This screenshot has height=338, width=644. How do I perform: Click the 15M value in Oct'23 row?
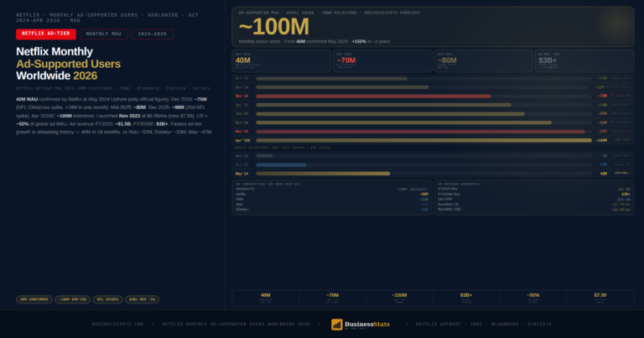(x=604, y=164)
